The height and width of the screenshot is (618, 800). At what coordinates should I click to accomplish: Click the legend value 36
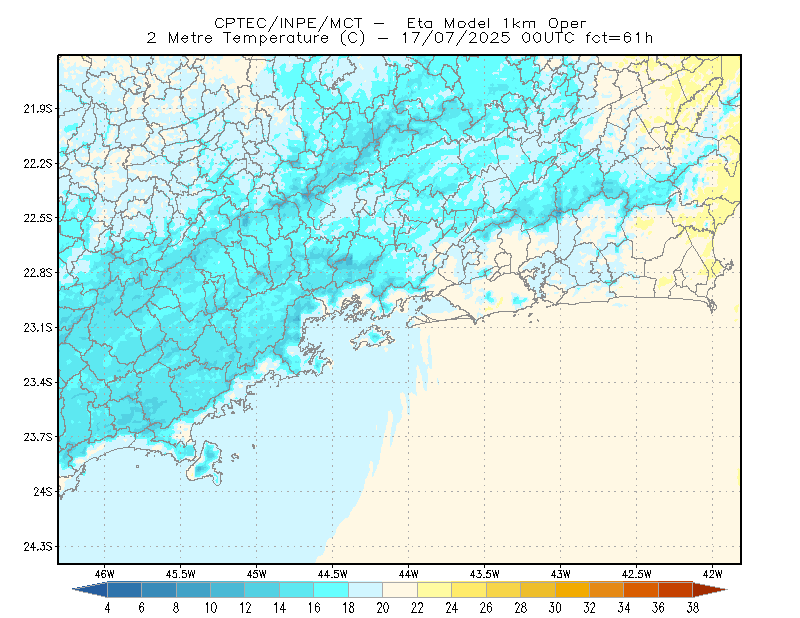coord(658,608)
